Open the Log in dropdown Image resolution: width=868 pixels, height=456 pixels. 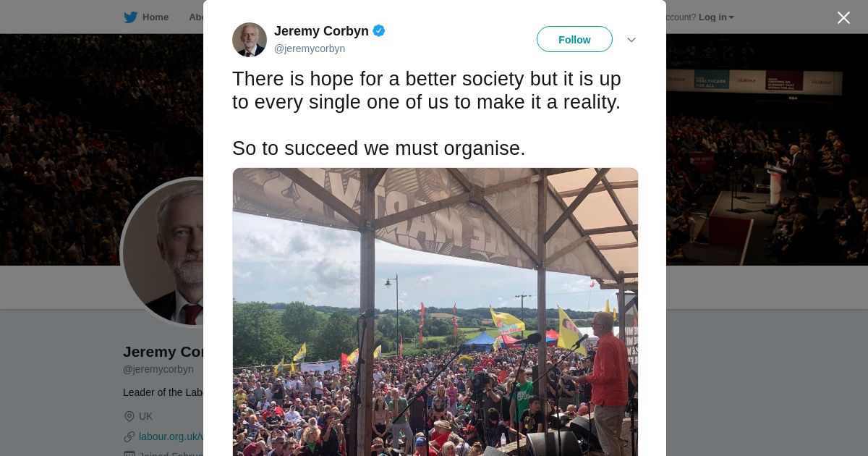[x=716, y=17]
